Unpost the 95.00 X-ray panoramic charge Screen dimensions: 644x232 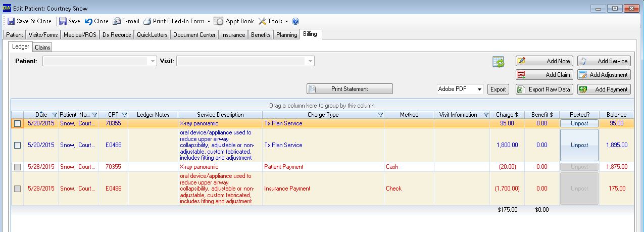(579, 123)
